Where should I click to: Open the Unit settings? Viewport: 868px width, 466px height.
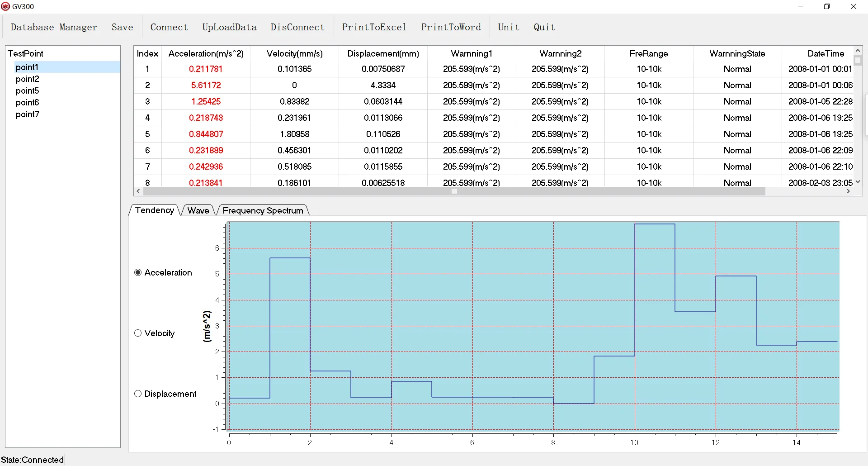tap(509, 27)
